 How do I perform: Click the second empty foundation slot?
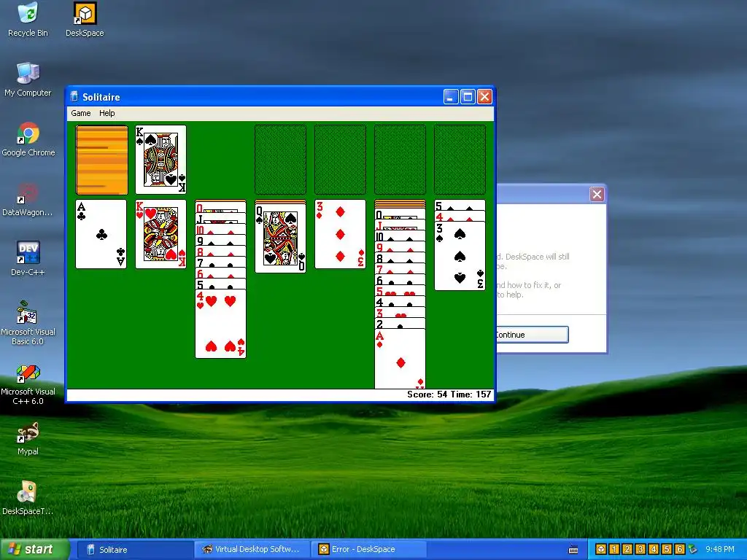click(340, 160)
